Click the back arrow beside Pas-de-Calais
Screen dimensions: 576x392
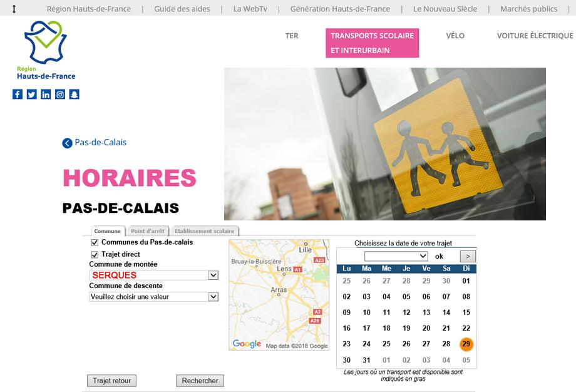pos(67,143)
